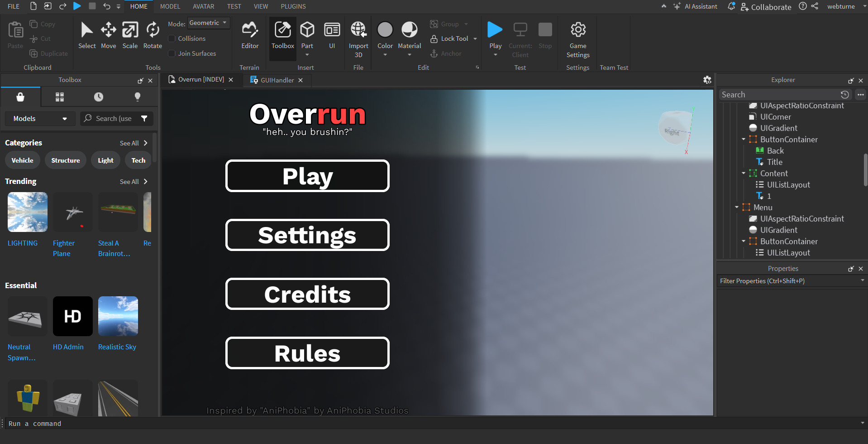Open the Terrain Editor

point(250,35)
